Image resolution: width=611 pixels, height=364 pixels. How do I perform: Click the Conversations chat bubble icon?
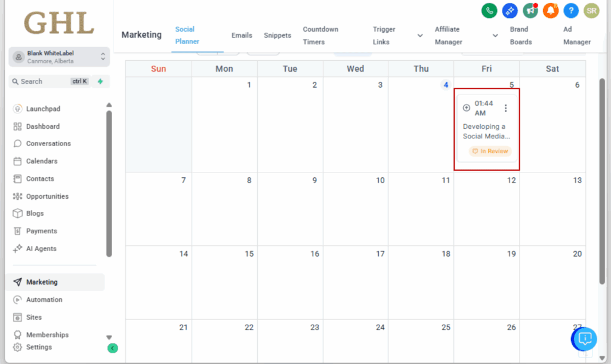tap(17, 143)
